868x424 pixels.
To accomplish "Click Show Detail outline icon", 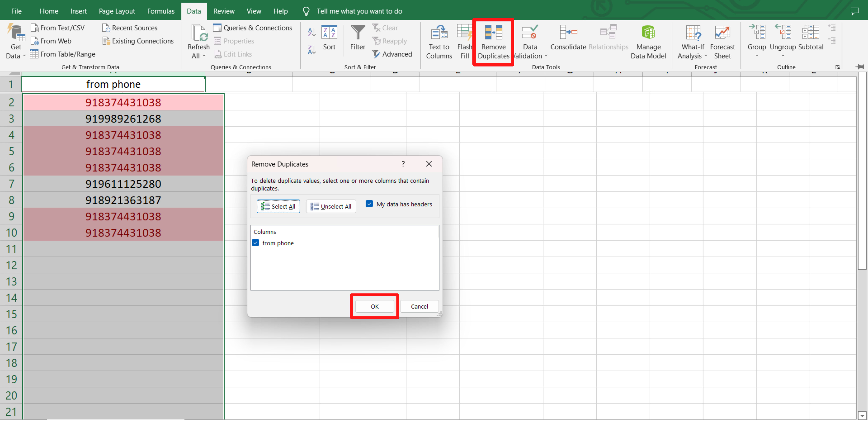I will tap(832, 28).
